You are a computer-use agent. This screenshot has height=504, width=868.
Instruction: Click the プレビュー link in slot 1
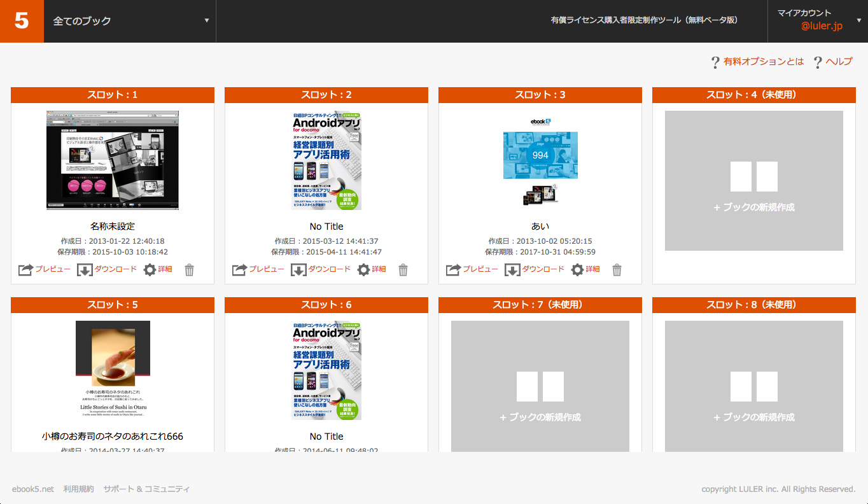tap(53, 269)
